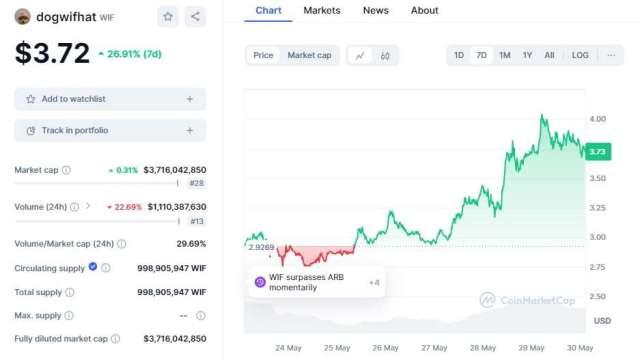The width and height of the screenshot is (640, 360).
Task: Open the News tab
Action: pyautogui.click(x=376, y=11)
